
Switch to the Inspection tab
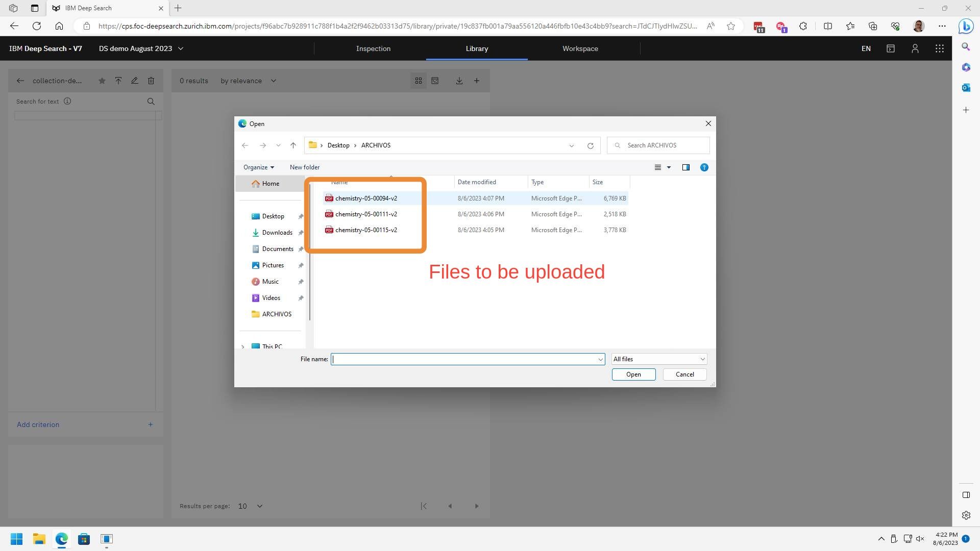coord(373,48)
